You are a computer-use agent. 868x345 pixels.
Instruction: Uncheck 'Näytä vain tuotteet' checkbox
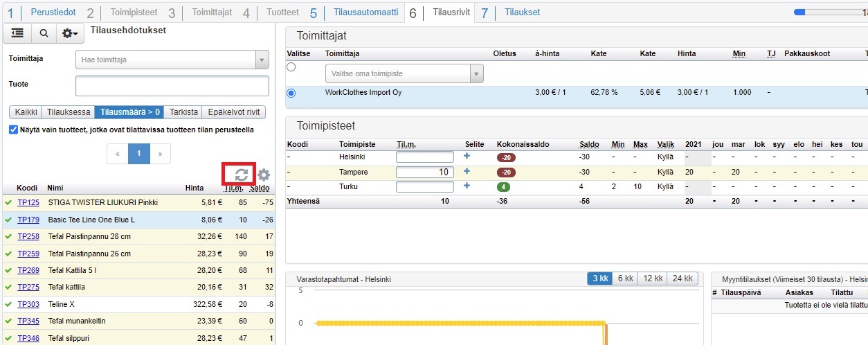tap(14, 130)
